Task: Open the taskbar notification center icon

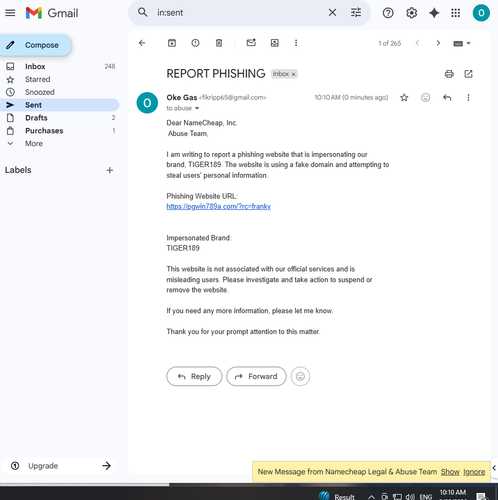Action: click(481, 496)
